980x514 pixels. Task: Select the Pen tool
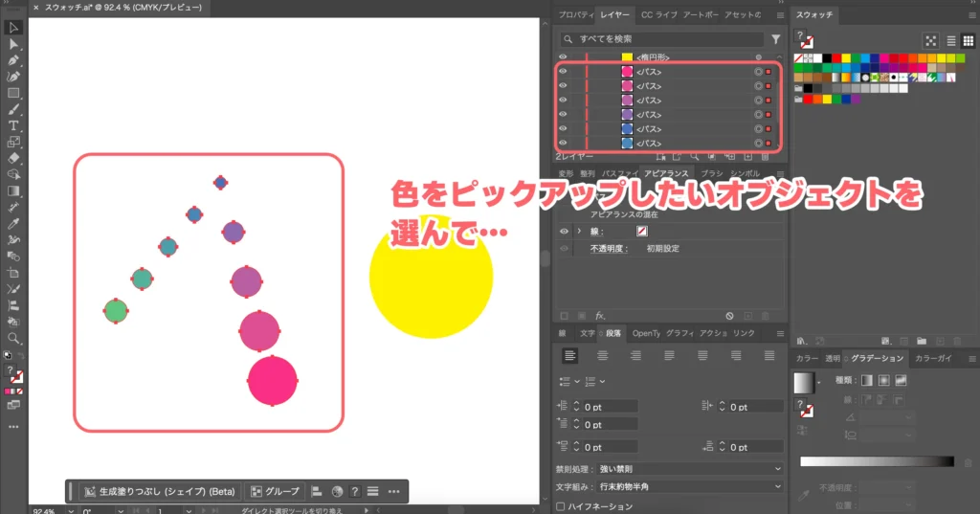13,60
